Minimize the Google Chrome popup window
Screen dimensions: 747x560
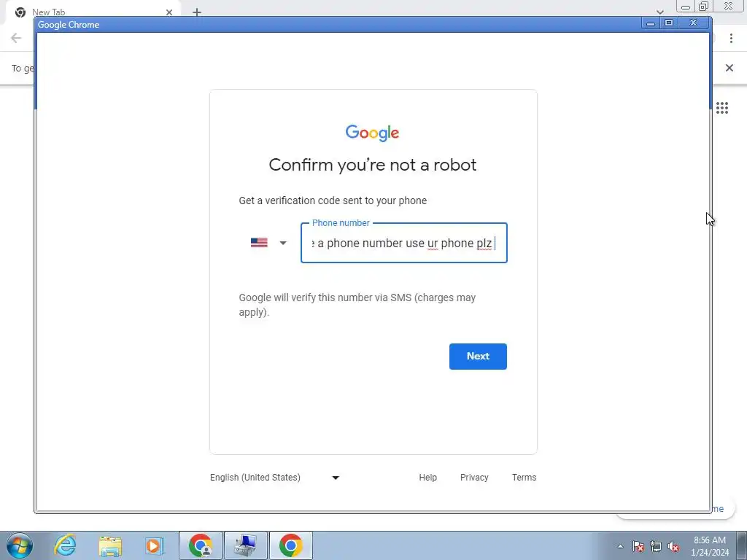651,23
